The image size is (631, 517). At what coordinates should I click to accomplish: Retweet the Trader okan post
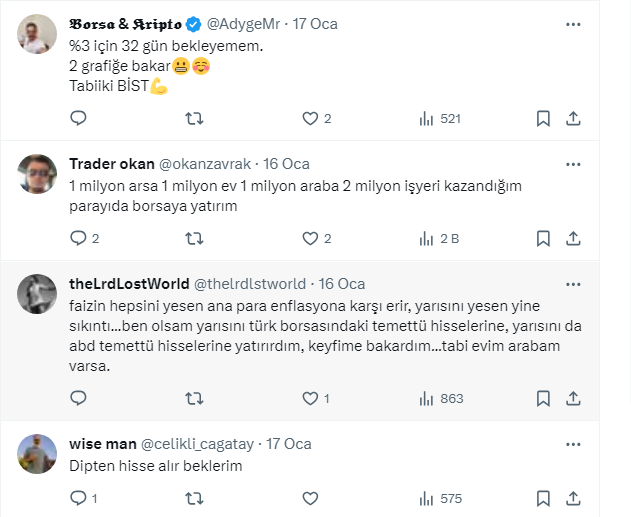[x=196, y=239]
